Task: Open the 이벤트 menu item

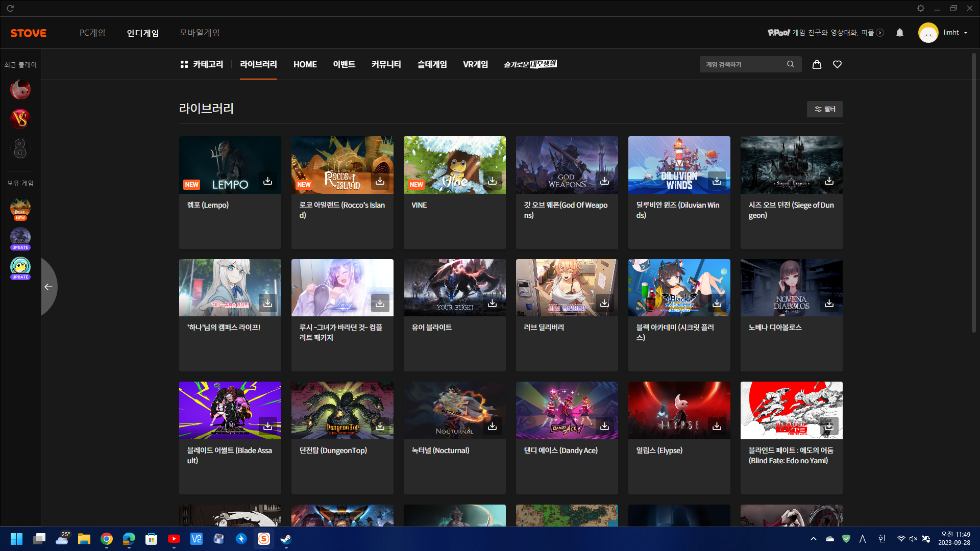Action: (344, 64)
